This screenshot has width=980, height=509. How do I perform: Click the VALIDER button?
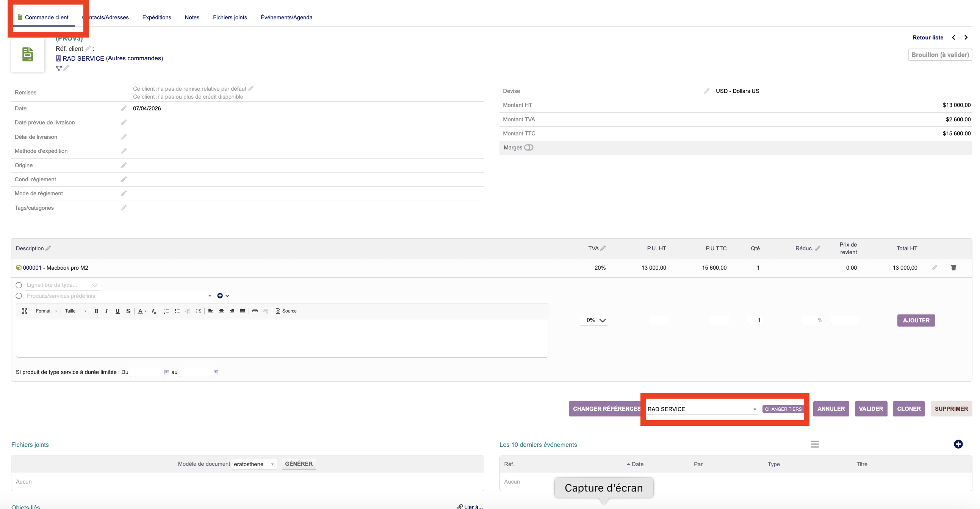870,408
